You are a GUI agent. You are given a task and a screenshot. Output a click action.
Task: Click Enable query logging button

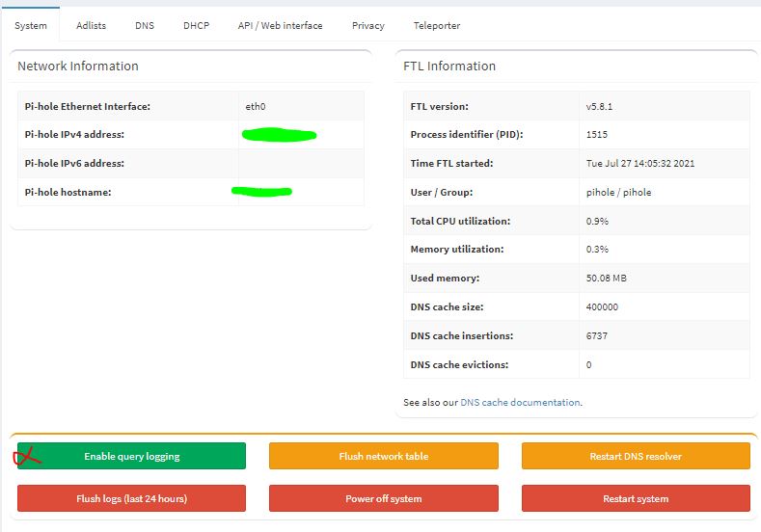131,456
